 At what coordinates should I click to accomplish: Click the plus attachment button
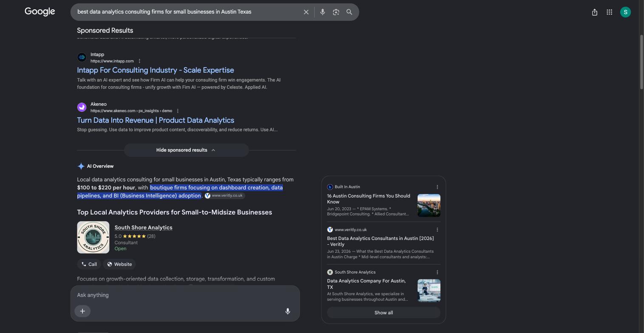[82, 311]
